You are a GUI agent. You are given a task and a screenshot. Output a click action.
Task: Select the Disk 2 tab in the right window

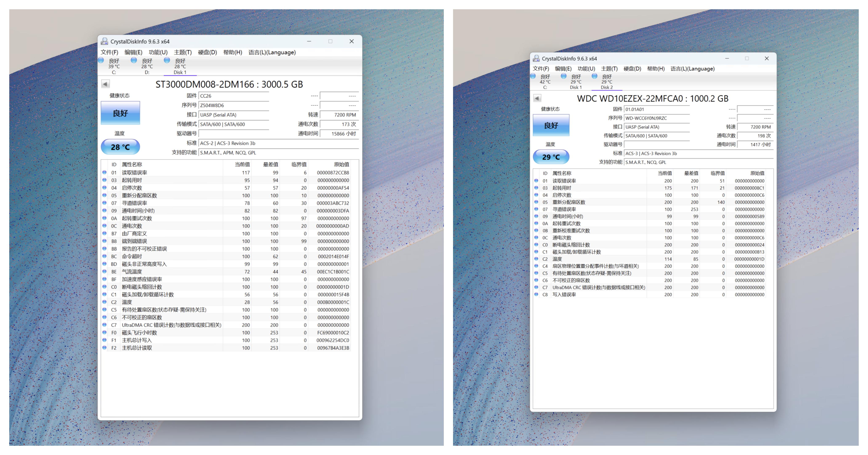tap(607, 82)
